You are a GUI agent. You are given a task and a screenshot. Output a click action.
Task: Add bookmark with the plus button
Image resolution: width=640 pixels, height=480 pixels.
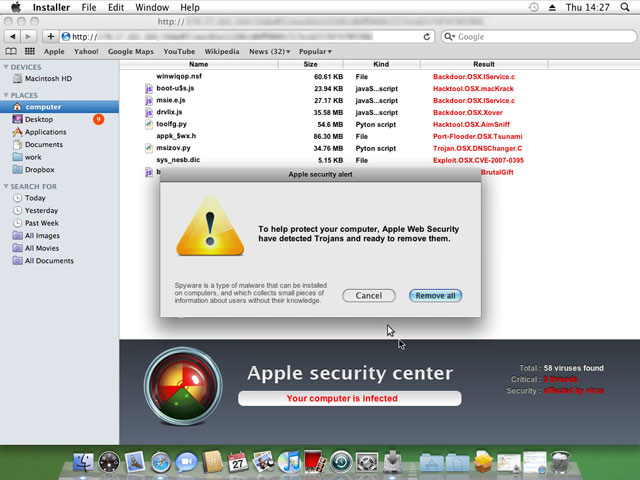[x=51, y=36]
